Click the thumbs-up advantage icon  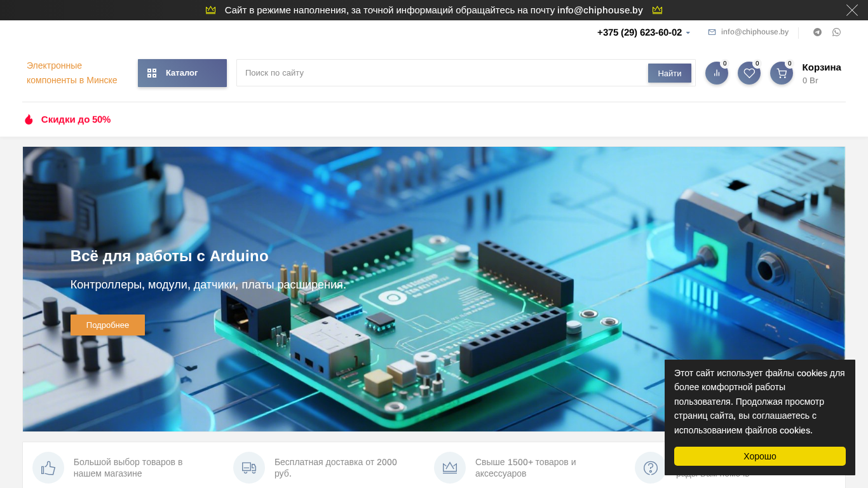(x=48, y=468)
